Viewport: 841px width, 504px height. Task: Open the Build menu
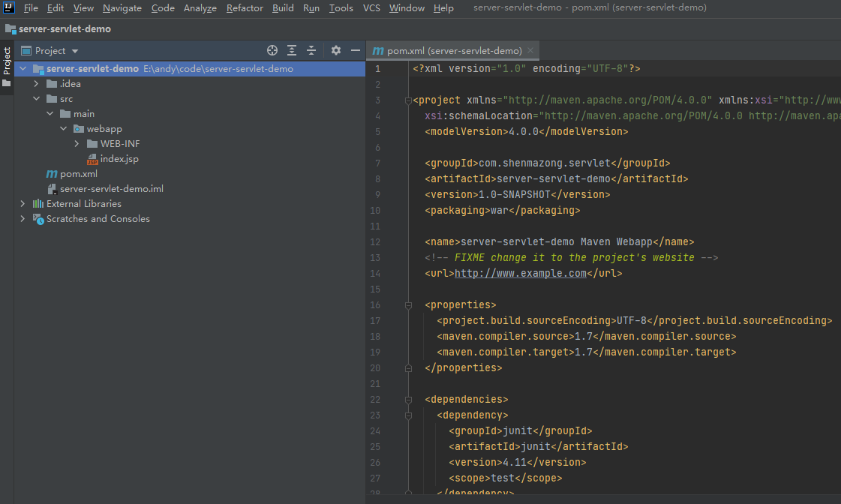283,8
